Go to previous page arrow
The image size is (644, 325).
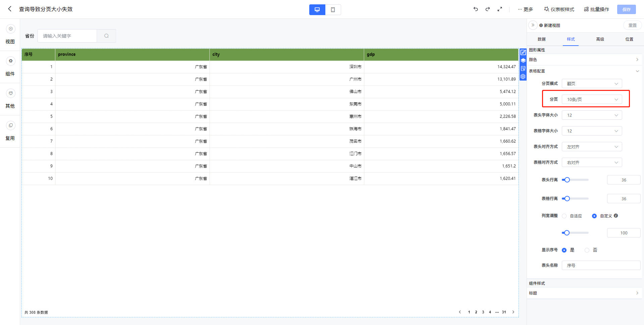tap(460, 312)
